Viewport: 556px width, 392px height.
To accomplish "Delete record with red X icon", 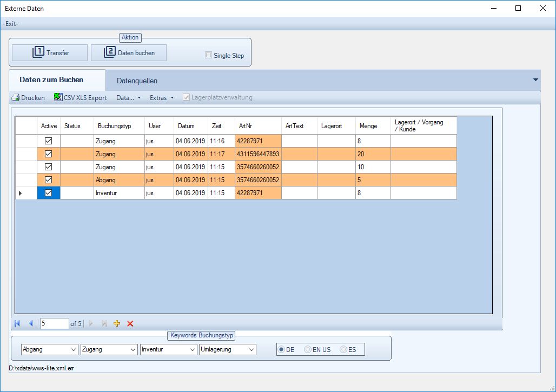I will tap(130, 323).
